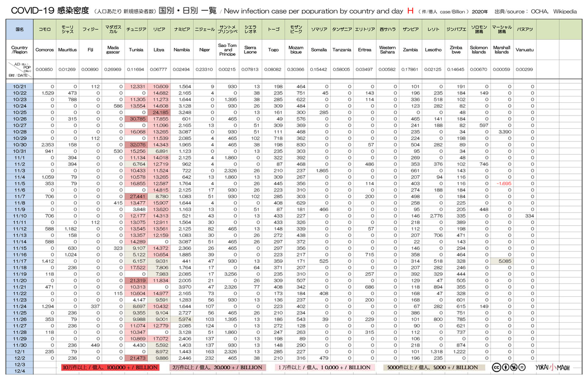Select the 20,000+ / BILLION legend swatch
This screenshot has width=588, height=378.
[x=219, y=367]
